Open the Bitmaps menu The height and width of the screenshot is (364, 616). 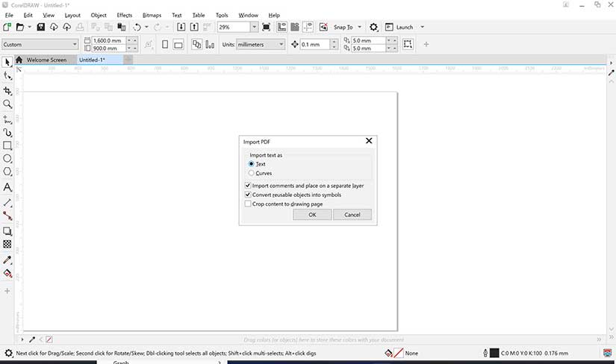tap(152, 15)
